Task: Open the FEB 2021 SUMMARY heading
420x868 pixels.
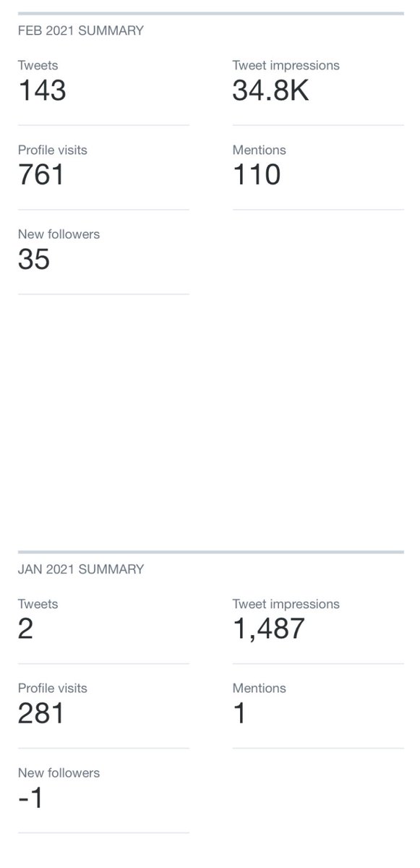Action: 80,30
